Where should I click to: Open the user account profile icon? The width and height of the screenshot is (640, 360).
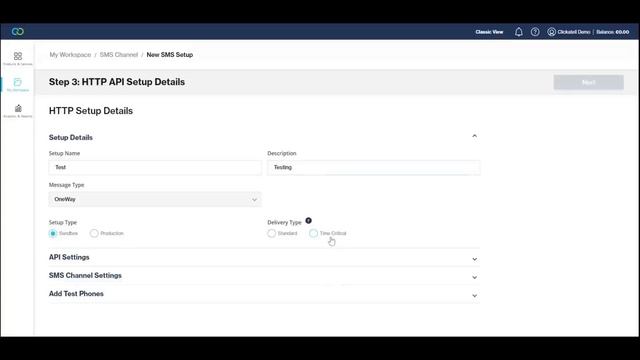[551, 32]
